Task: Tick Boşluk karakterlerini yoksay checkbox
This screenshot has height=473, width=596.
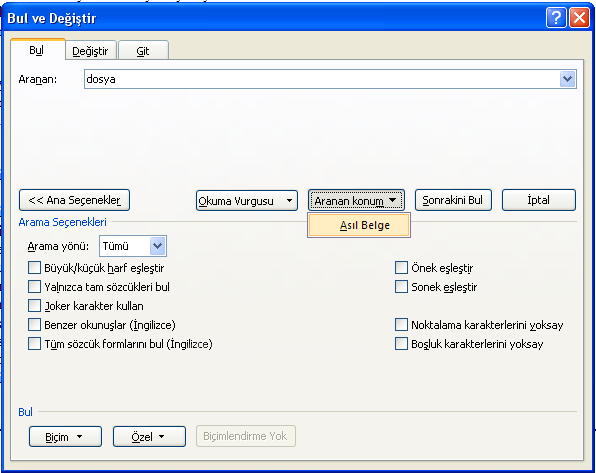Action: point(401,344)
